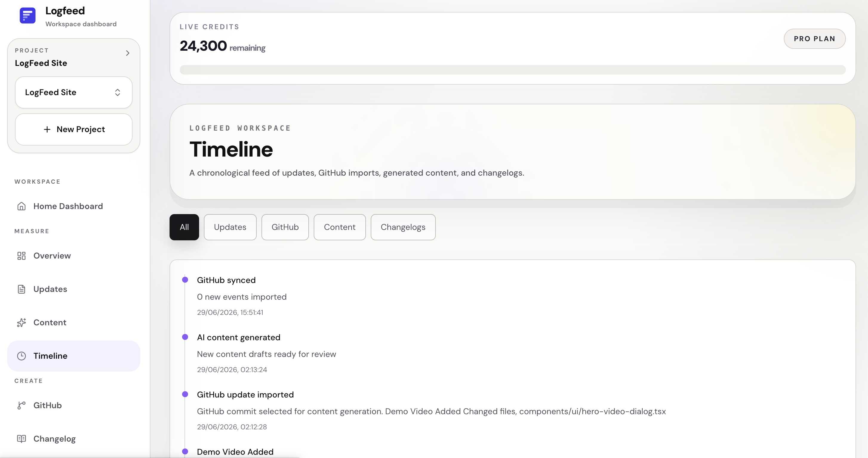The image size is (868, 458).
Task: Click the Overview grid icon
Action: click(x=21, y=256)
